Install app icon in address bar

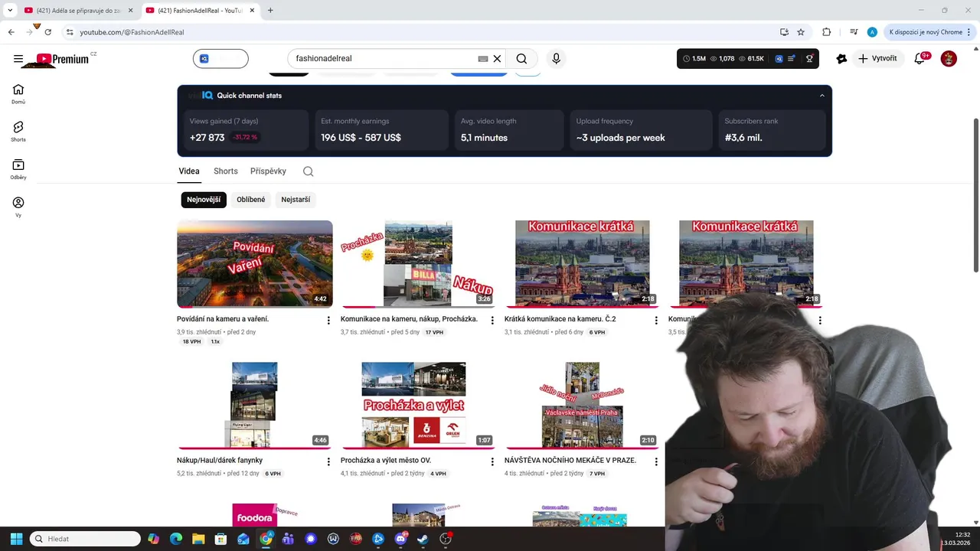(784, 32)
